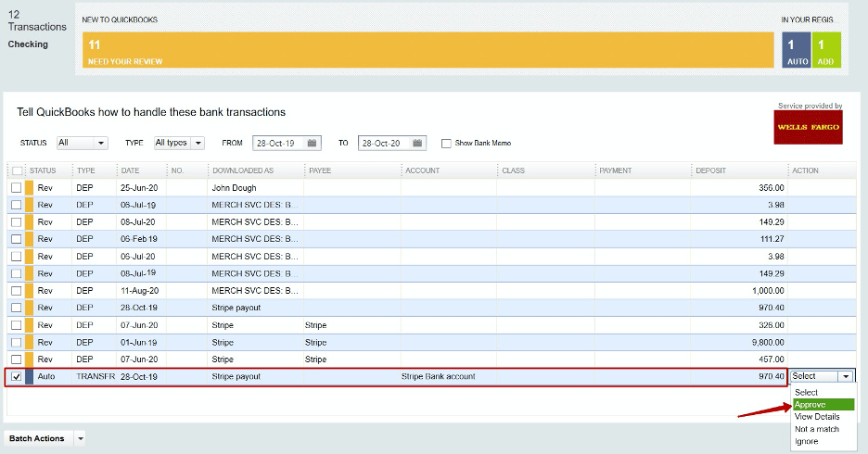Image resolution: width=868 pixels, height=454 pixels.
Task: Click the 01-Jun-19 date cell
Action: click(139, 342)
